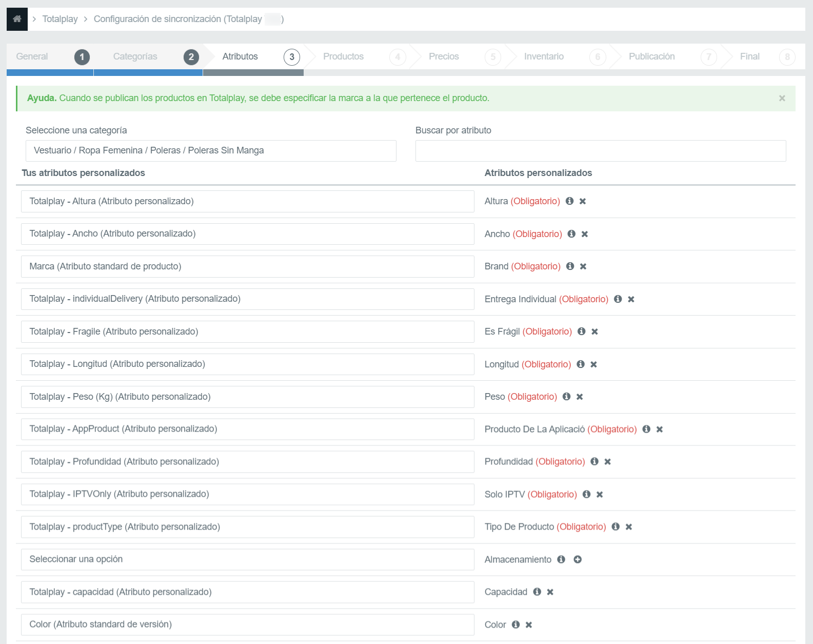Show info for Es Frágil attribute
Screen dimensions: 813x644
pos(582,331)
